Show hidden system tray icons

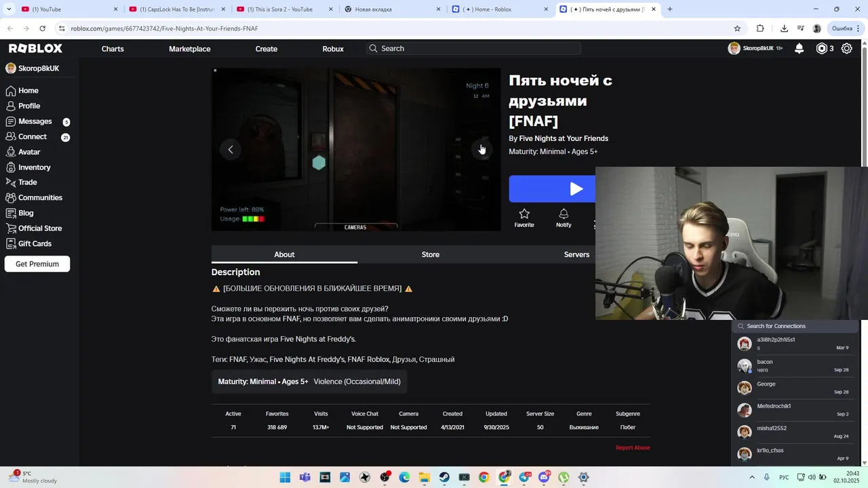751,477
